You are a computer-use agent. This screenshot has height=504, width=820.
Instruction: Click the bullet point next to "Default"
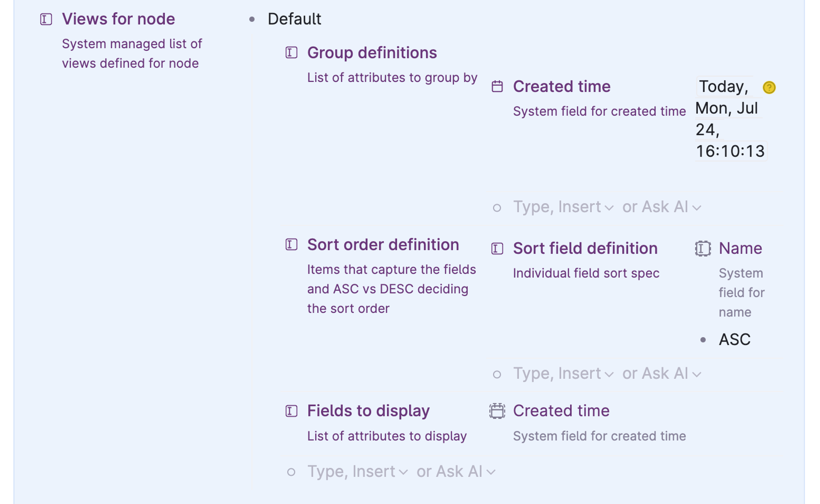point(252,19)
